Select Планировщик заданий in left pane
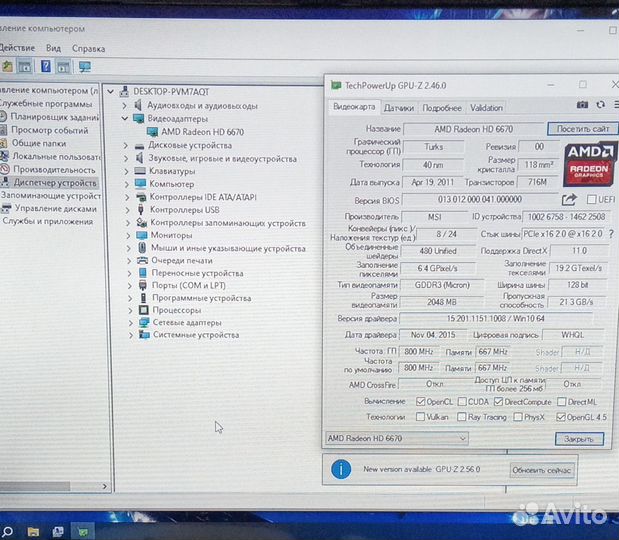 54,117
